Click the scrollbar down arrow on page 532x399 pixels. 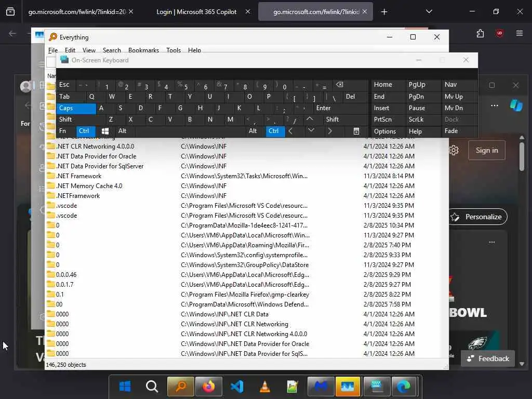522,364
